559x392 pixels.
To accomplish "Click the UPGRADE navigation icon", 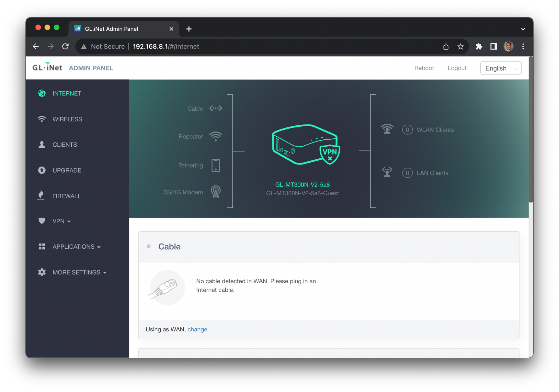I will [42, 170].
